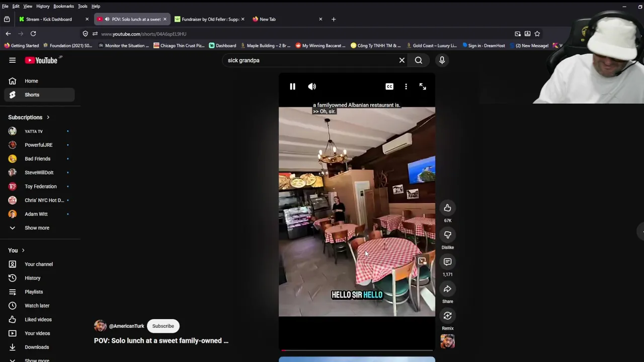Open Your channel
This screenshot has width=644, height=362.
39,264
